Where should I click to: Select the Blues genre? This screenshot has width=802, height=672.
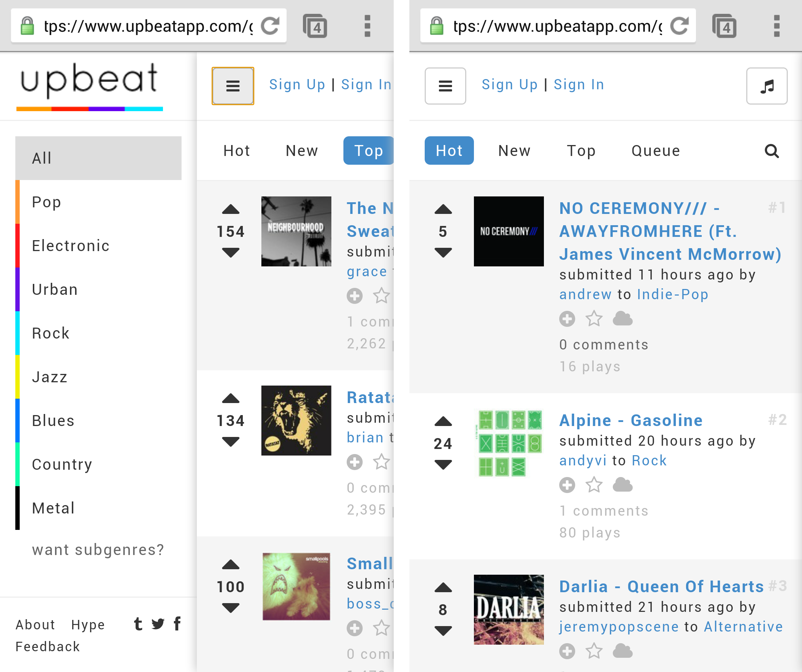tap(98, 421)
